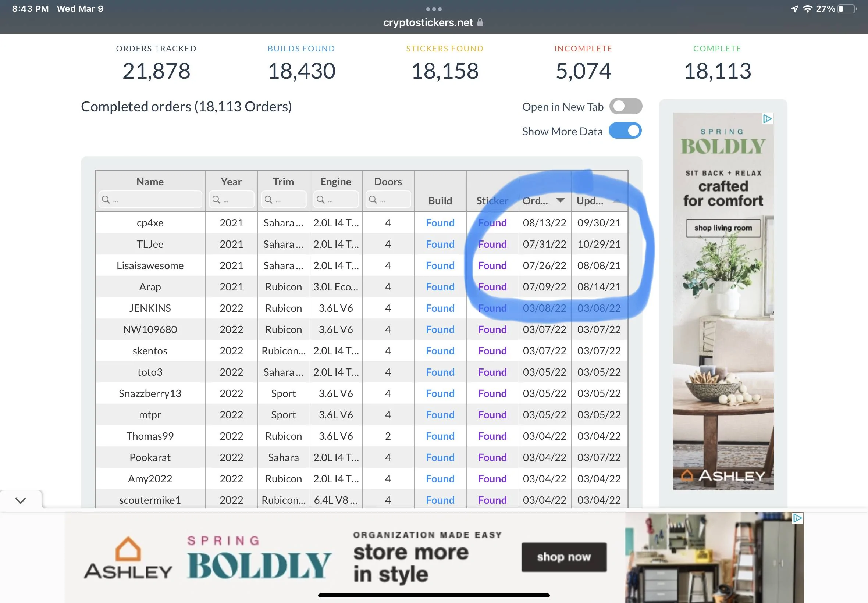Select the name cell cp4xe
Image resolution: width=868 pixels, height=603 pixels.
[x=150, y=223]
